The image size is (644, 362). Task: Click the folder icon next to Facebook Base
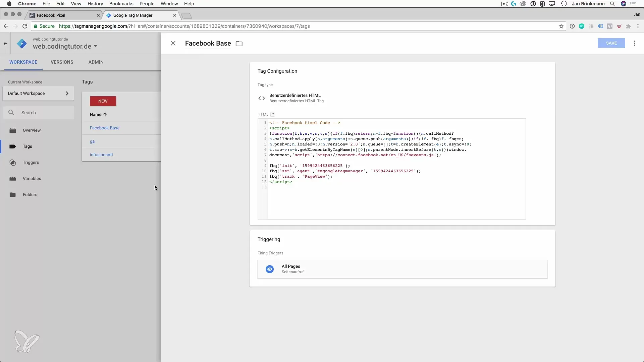[239, 44]
